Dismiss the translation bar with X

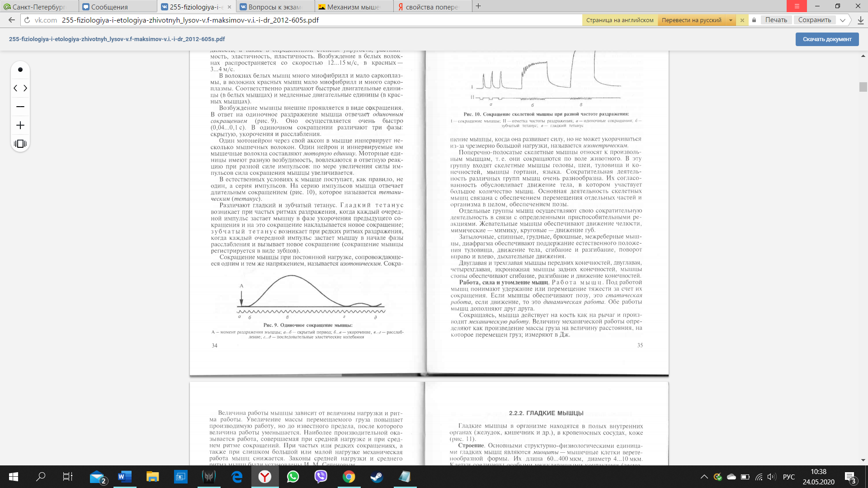pos(742,20)
